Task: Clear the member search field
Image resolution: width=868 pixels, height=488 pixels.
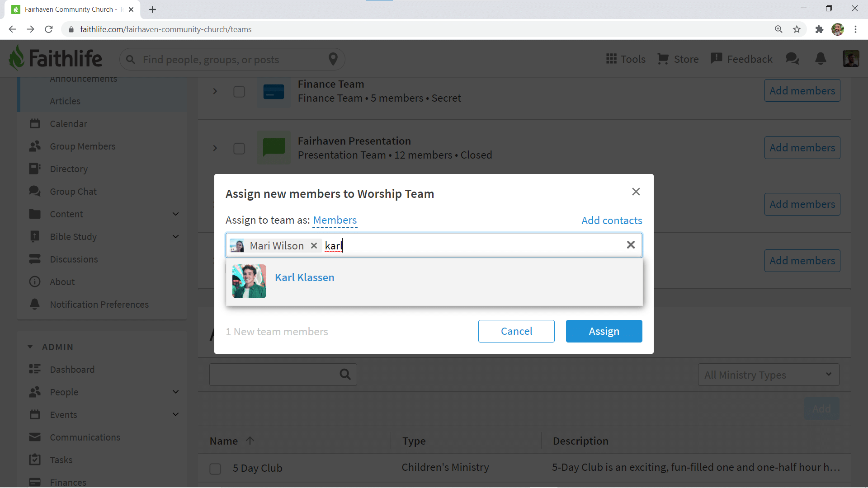Action: (631, 245)
